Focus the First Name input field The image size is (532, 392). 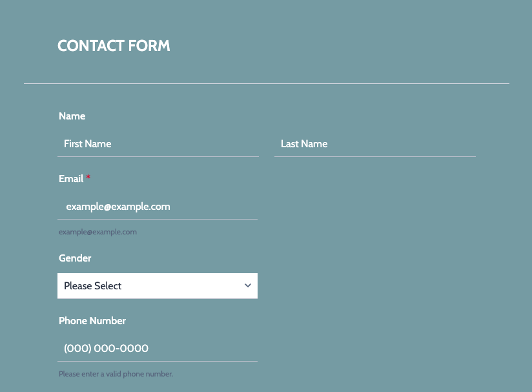(x=158, y=144)
